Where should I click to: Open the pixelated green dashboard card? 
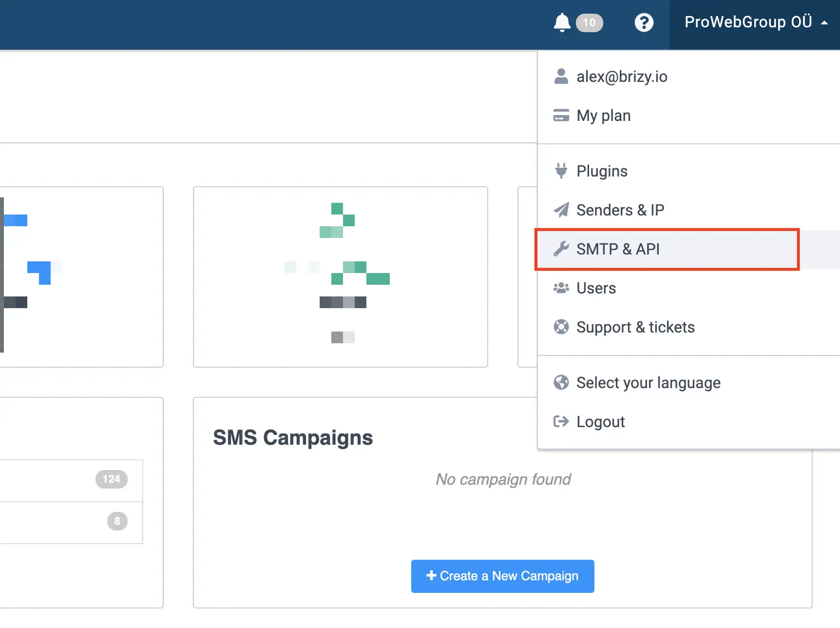[x=340, y=276]
